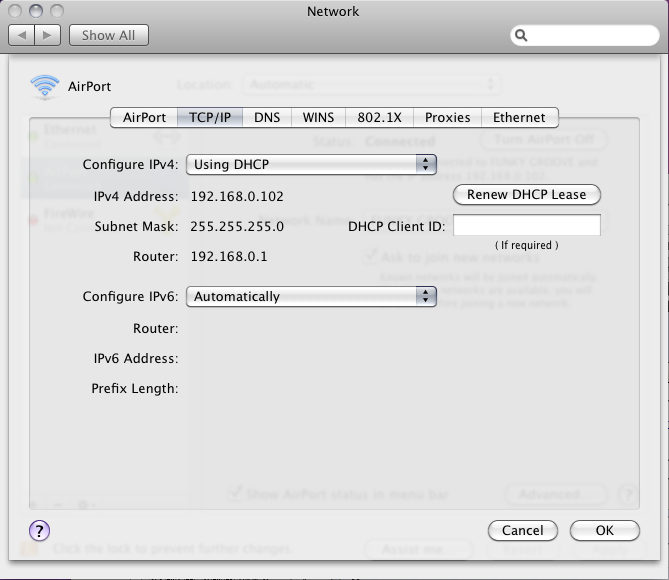Open the Configure IPv6 dropdown
This screenshot has height=580, width=669.
click(311, 296)
